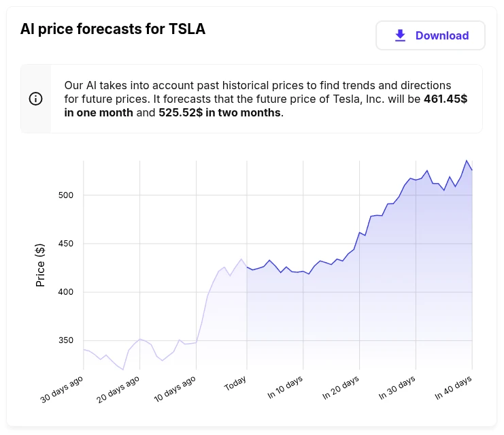The image size is (504, 435).
Task: Click the highest peak of the forecast line
Action: coord(467,161)
